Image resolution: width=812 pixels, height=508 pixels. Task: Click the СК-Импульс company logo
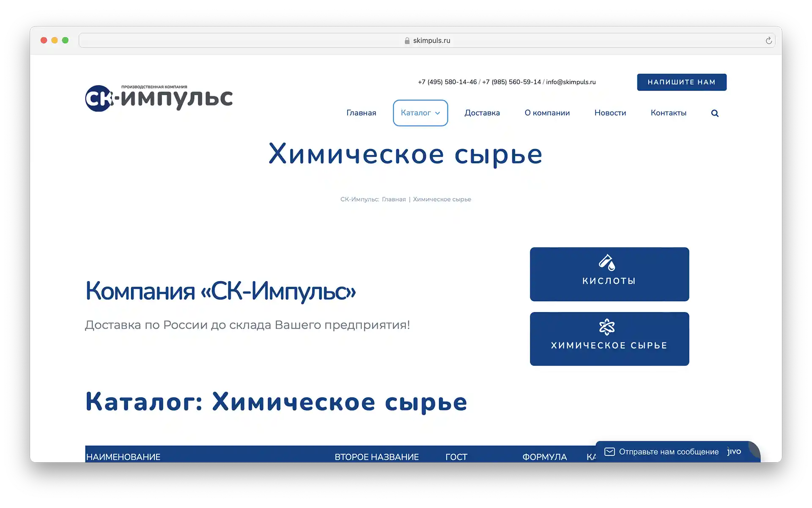[x=159, y=98]
